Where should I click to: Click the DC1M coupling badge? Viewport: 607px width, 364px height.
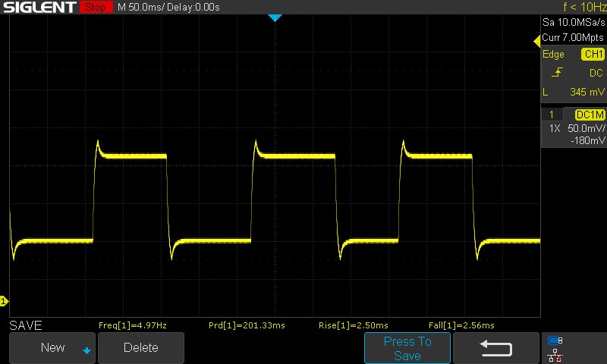click(590, 115)
